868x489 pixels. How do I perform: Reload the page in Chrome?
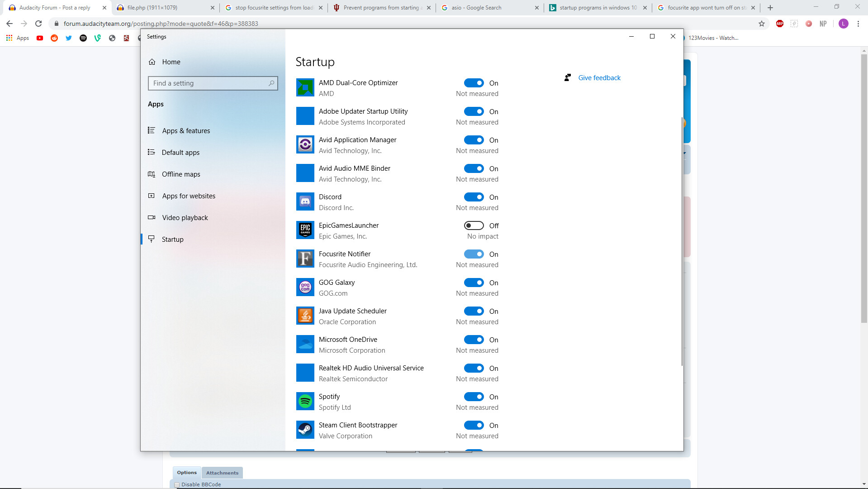tap(38, 24)
